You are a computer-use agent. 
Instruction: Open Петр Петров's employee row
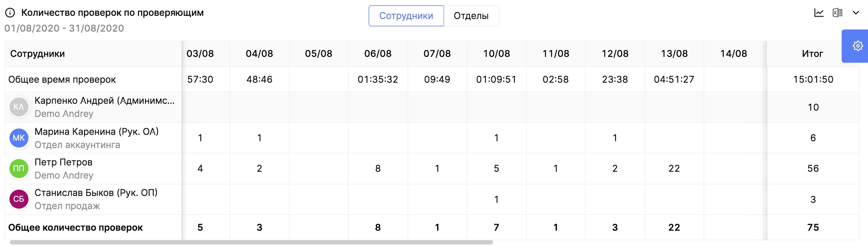click(x=63, y=163)
